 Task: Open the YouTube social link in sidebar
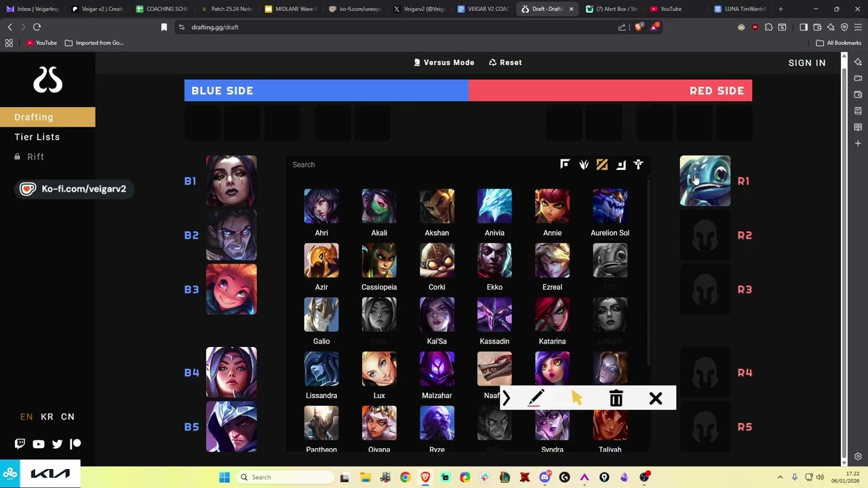tap(39, 444)
